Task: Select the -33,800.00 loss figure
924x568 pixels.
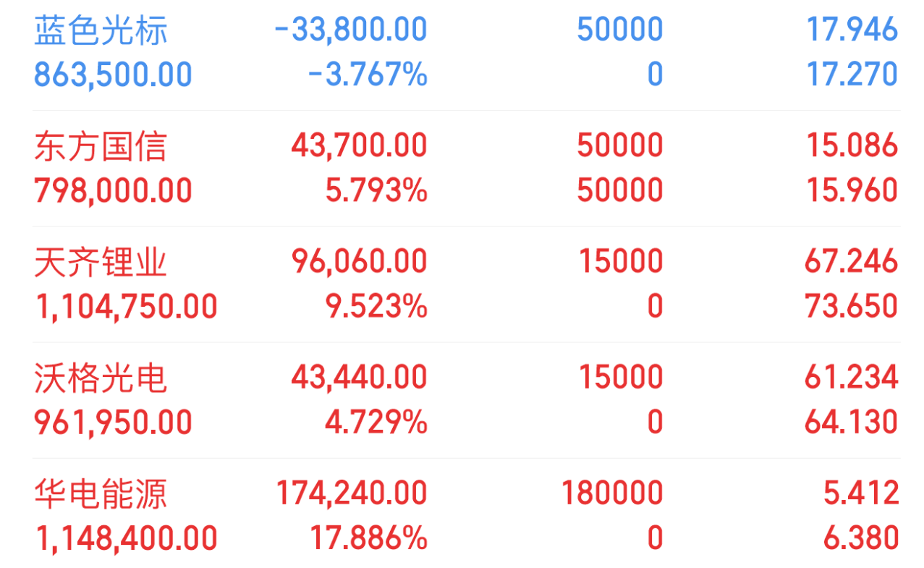Action: (351, 30)
